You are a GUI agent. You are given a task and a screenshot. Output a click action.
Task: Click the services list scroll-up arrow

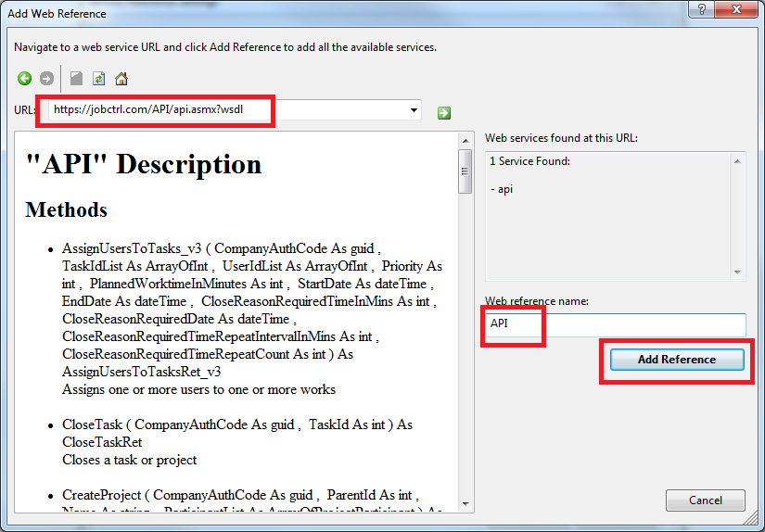pyautogui.click(x=738, y=159)
